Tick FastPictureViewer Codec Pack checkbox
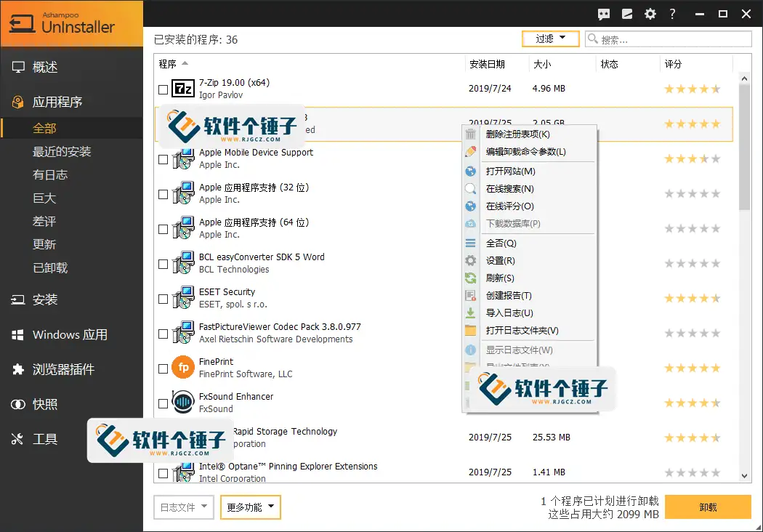The width and height of the screenshot is (763, 532). coord(163,334)
